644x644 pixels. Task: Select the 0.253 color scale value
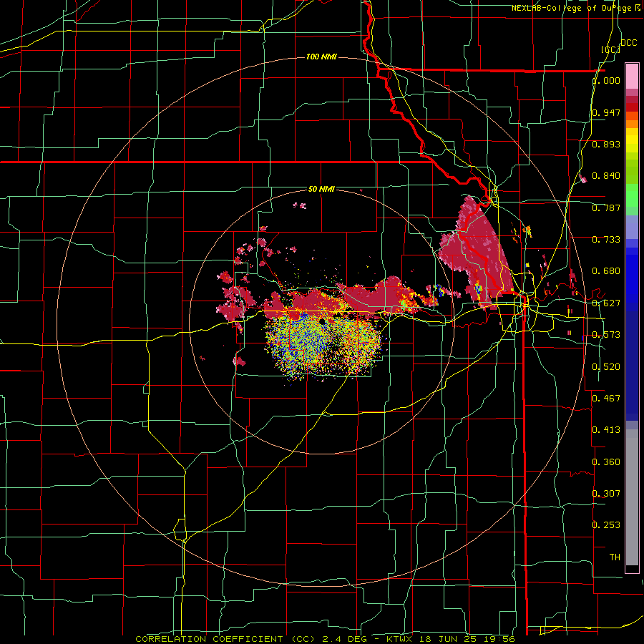pyautogui.click(x=606, y=525)
